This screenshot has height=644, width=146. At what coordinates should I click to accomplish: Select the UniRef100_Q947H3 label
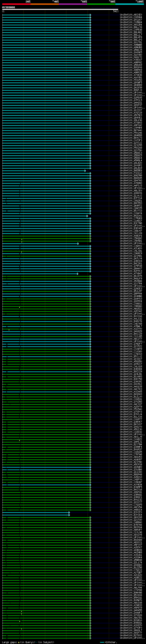[x=131, y=180]
